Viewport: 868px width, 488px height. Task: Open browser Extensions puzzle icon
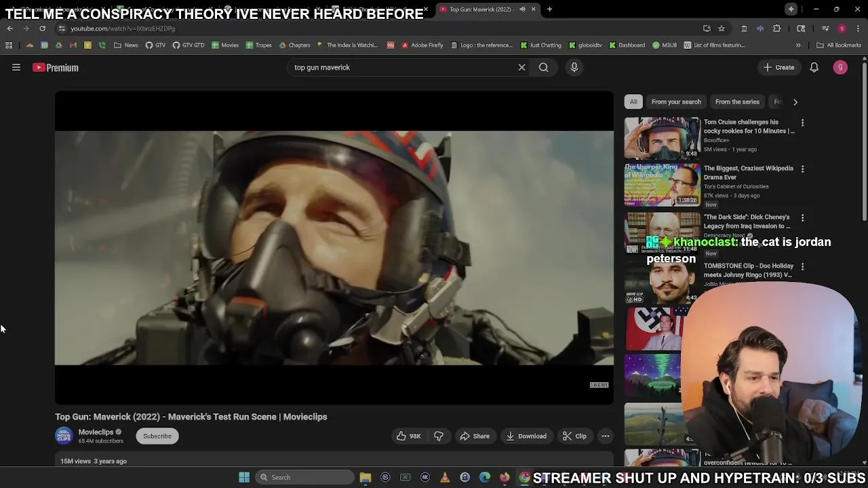pos(776,28)
